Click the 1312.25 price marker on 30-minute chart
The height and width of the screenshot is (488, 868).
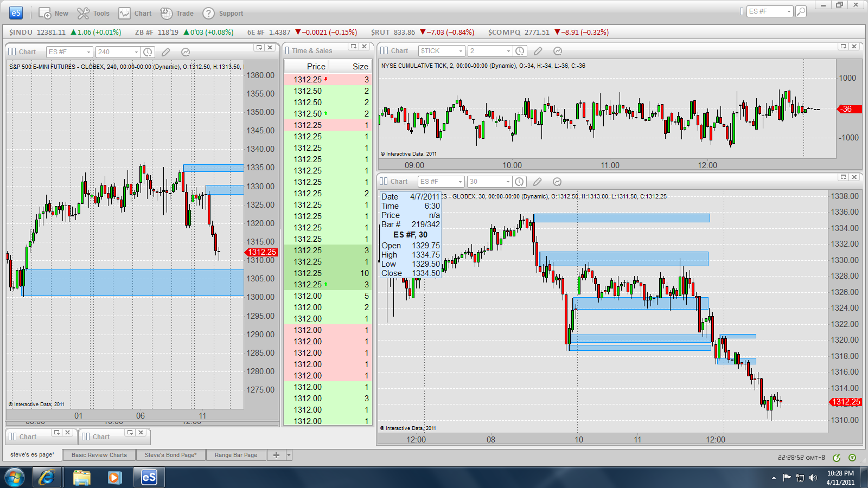tap(845, 402)
